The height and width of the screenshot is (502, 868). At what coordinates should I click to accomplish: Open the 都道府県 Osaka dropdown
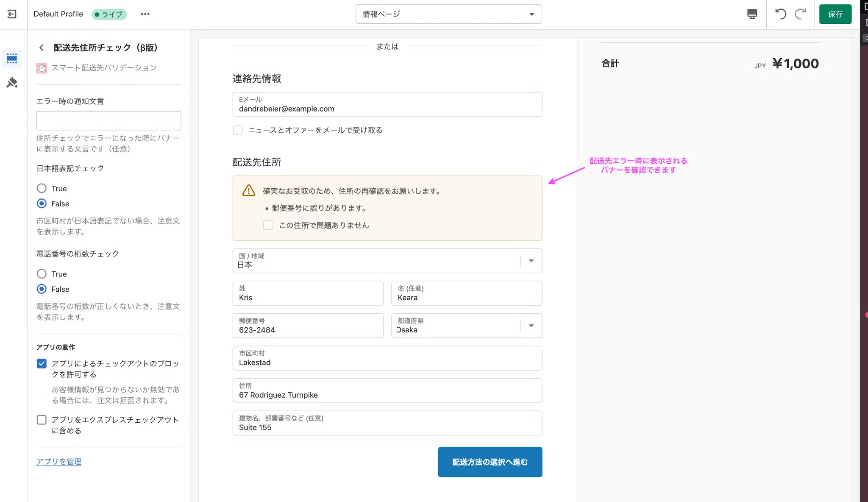(x=531, y=326)
